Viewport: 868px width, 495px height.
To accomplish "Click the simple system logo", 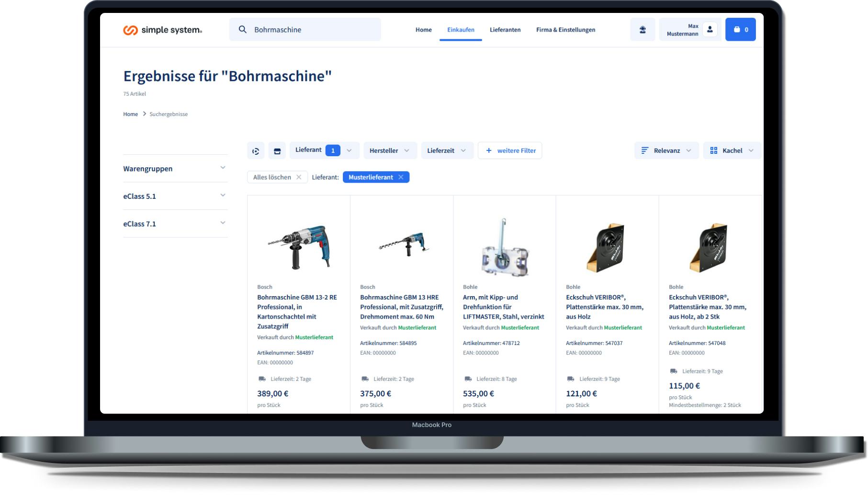I will pyautogui.click(x=162, y=29).
